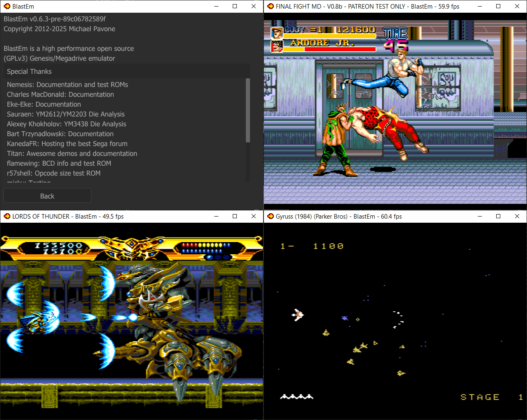This screenshot has height=420, width=527.
Task: Click the Gyruss (1984) (Parker Bros) title text
Action: click(339, 216)
